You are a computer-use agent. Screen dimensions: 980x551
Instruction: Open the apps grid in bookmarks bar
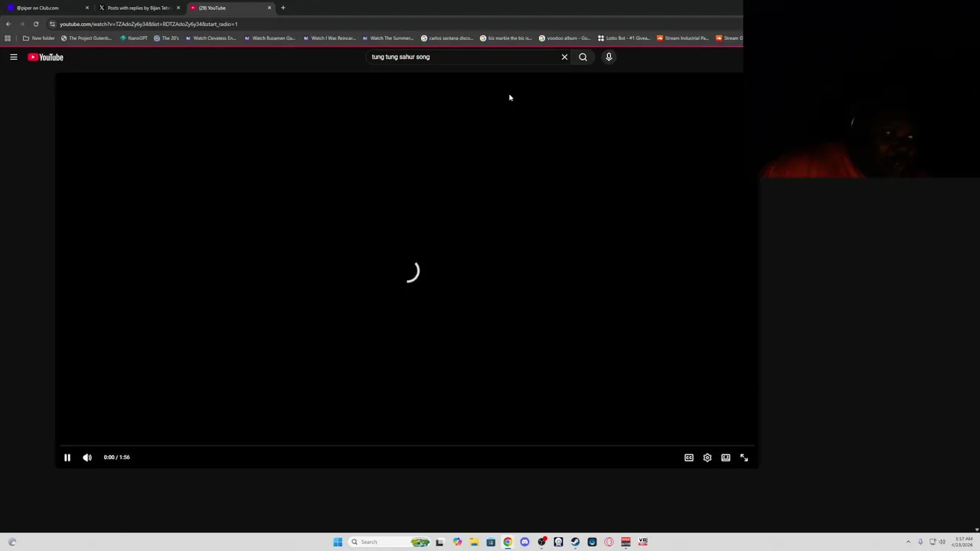coord(8,38)
